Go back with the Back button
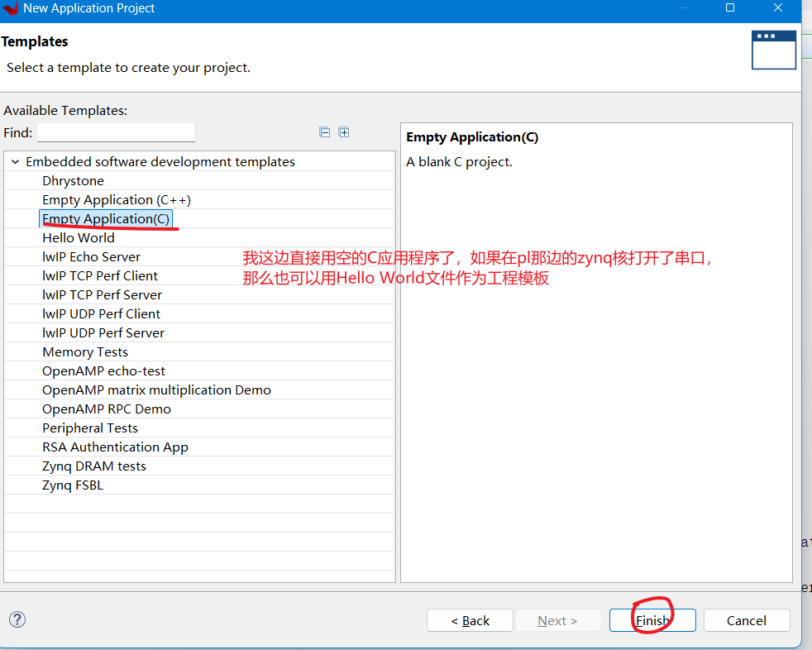The image size is (812, 650). pyautogui.click(x=470, y=620)
